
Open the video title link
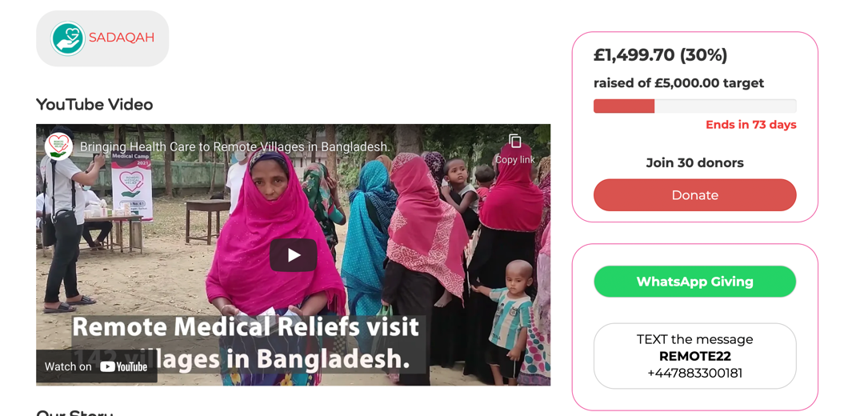tap(235, 147)
